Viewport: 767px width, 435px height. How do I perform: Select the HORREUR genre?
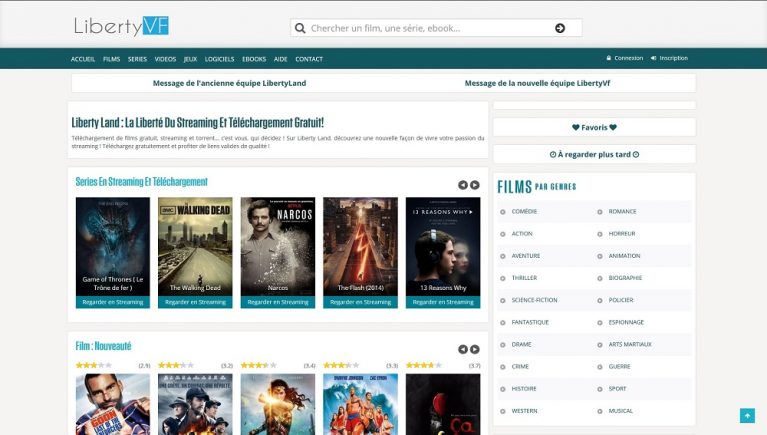622,234
